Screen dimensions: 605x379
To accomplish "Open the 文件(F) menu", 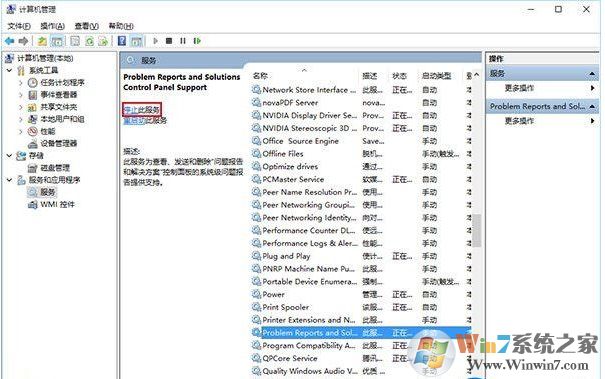I will pos(19,26).
